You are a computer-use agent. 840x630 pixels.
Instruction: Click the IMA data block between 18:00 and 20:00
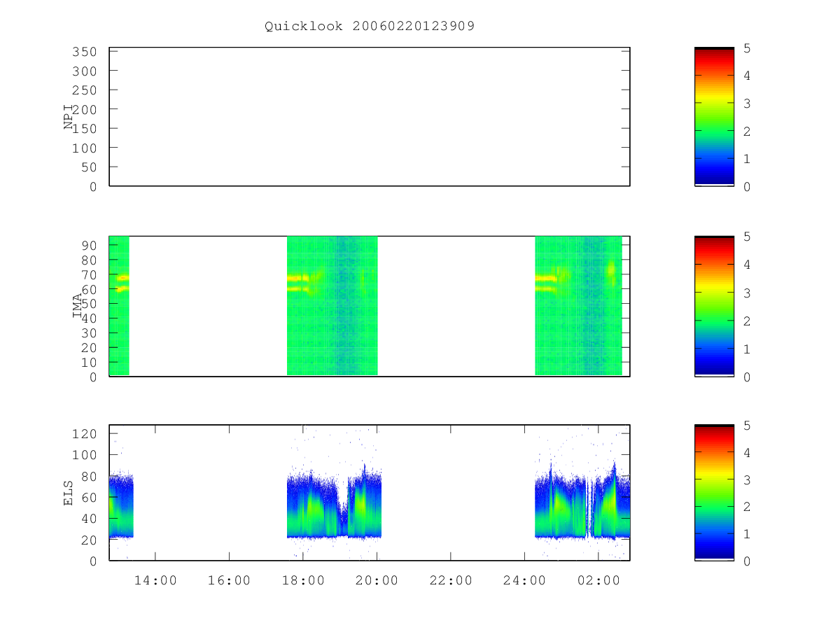332,306
